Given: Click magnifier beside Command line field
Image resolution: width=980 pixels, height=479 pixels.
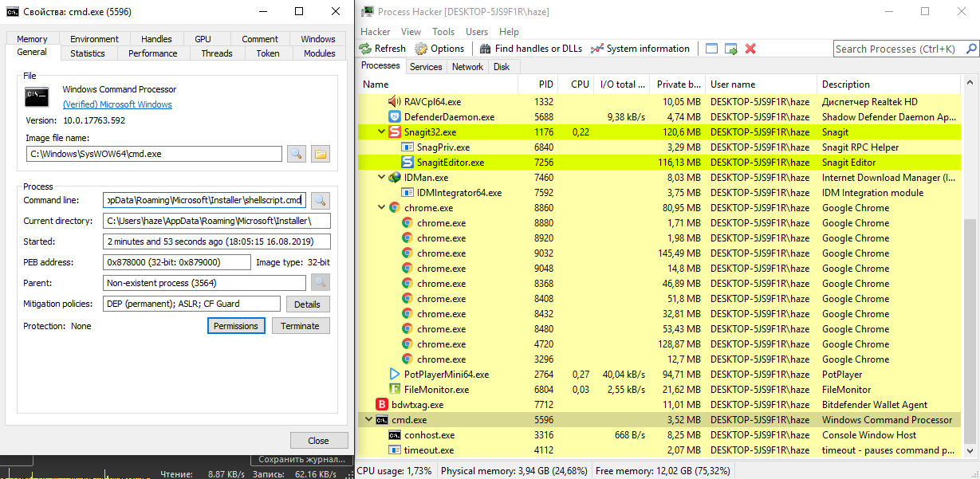Looking at the screenshot, I should point(320,200).
